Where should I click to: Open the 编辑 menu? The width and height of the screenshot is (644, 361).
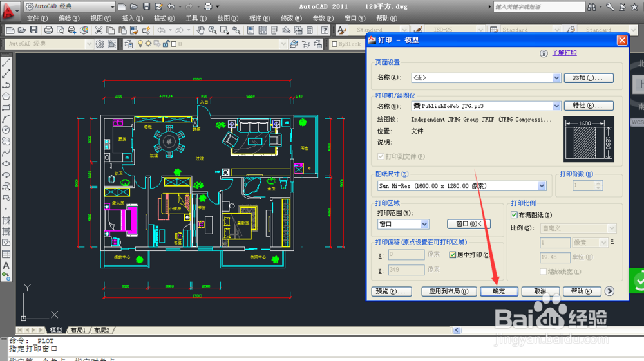69,19
